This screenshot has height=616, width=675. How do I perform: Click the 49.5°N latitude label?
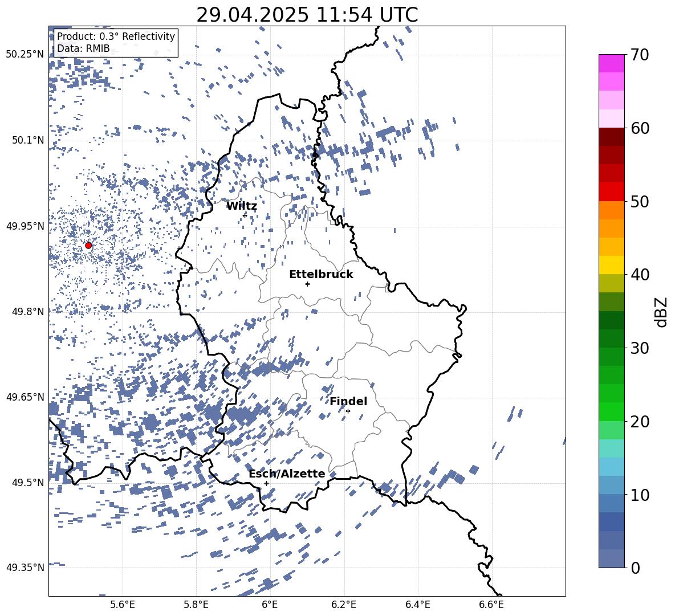click(x=28, y=482)
